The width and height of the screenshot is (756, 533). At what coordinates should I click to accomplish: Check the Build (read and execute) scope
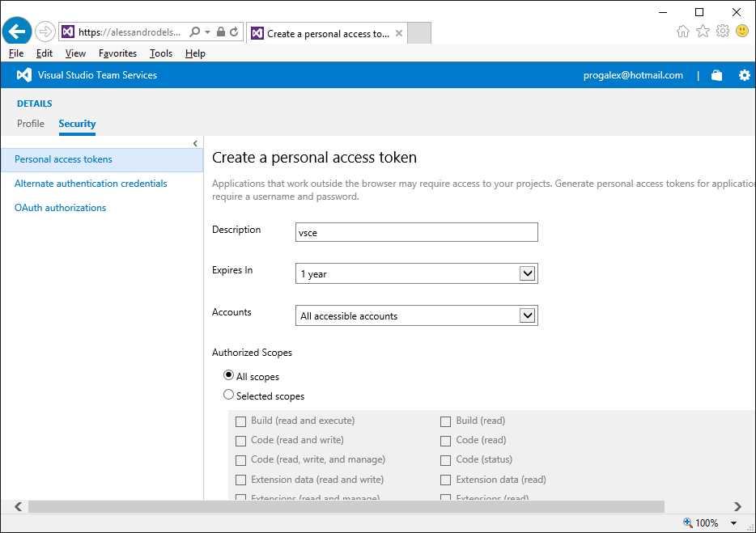tap(240, 421)
